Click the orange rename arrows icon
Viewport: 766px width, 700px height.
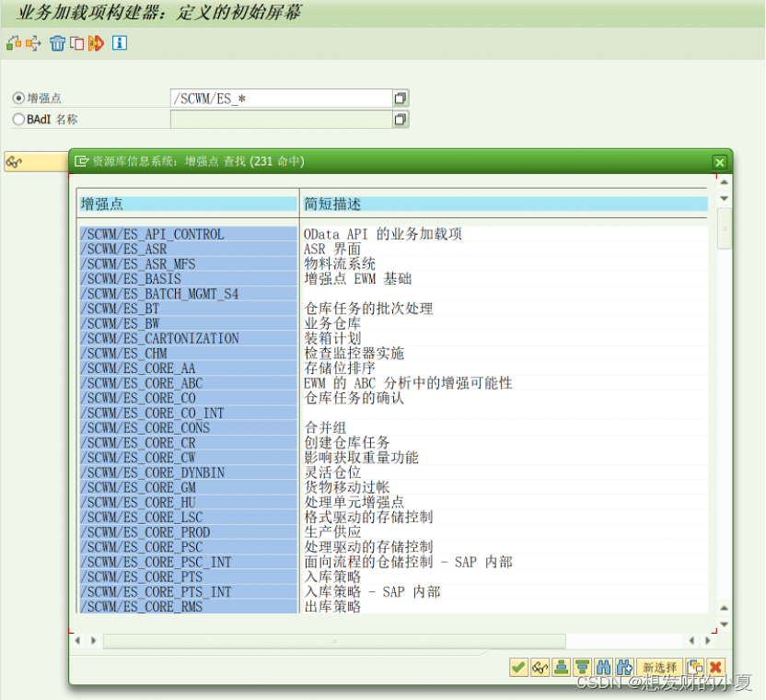pyautogui.click(x=97, y=43)
